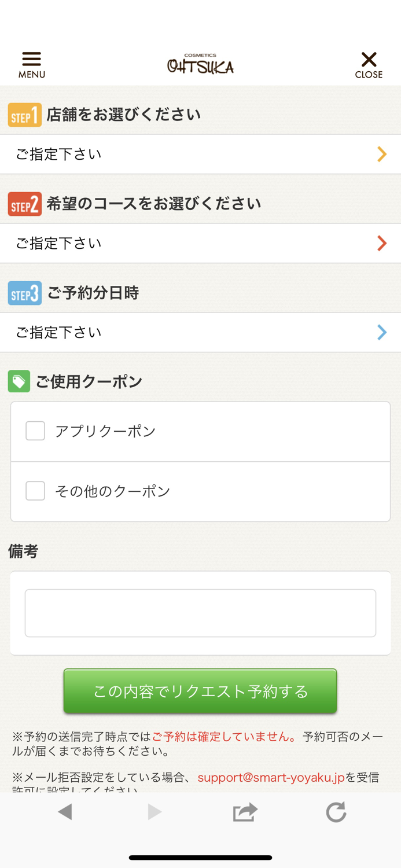401x868 pixels.
Task: Submit with この内容でリクエスト予約する button
Action: pos(200,691)
